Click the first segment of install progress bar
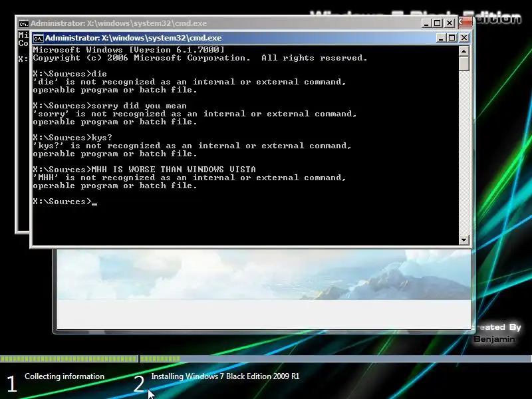The height and width of the screenshot is (399, 532). (69, 358)
